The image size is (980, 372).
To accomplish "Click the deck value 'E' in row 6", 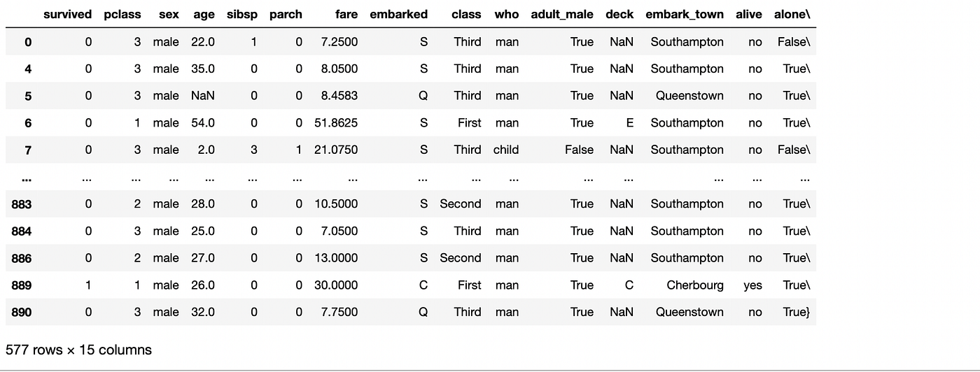I will click(629, 123).
